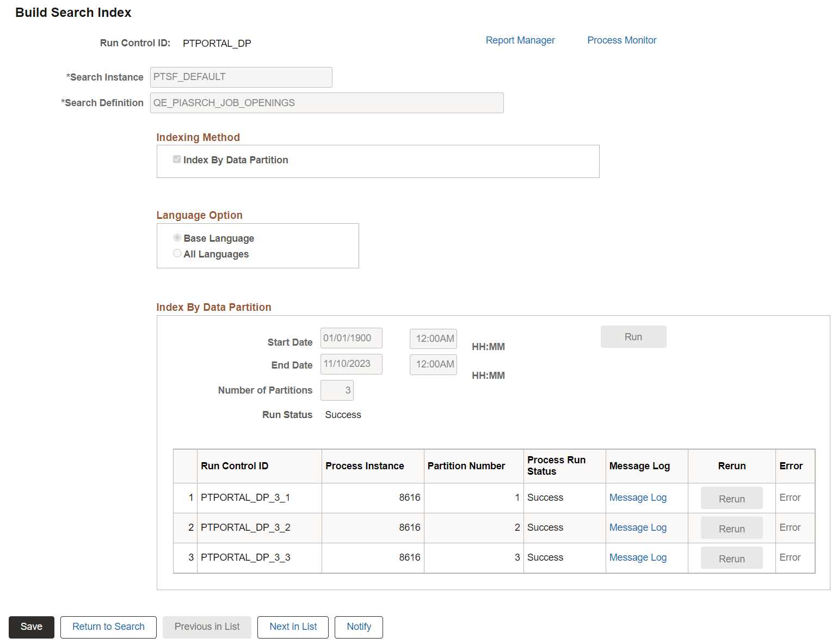Image resolution: width=838 pixels, height=644 pixels.
Task: Toggle the Index By Data Partition checkbox
Action: coord(177,159)
